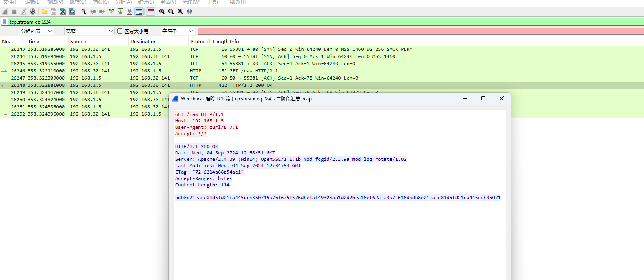
Task: Sort packets by the Source column header
Action: pos(98,42)
